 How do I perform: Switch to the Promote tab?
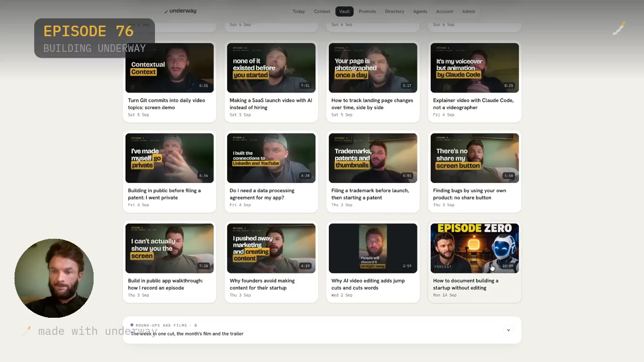click(367, 12)
